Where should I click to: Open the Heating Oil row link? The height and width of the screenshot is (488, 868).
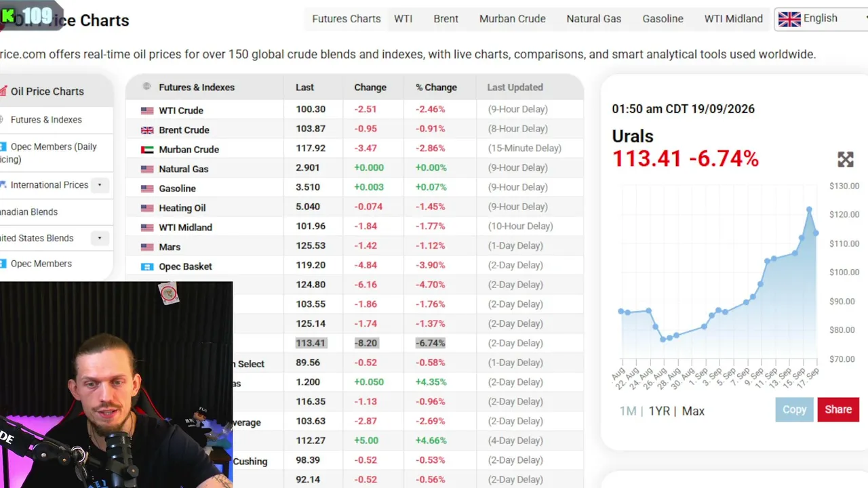pyautogui.click(x=182, y=208)
